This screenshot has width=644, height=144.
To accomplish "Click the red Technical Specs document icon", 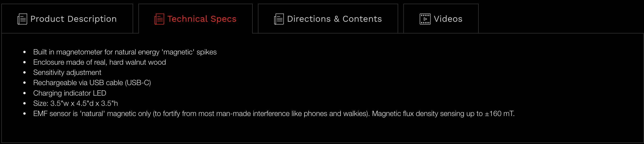I will (x=159, y=19).
